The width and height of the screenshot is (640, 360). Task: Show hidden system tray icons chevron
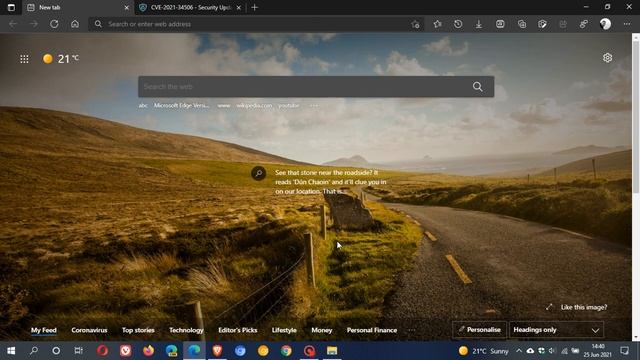[x=519, y=351]
